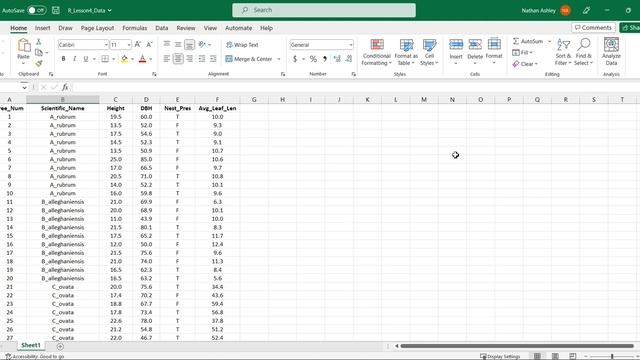Click the Increase Decimal icon
Screen dimensions: 640x360
(x=337, y=59)
